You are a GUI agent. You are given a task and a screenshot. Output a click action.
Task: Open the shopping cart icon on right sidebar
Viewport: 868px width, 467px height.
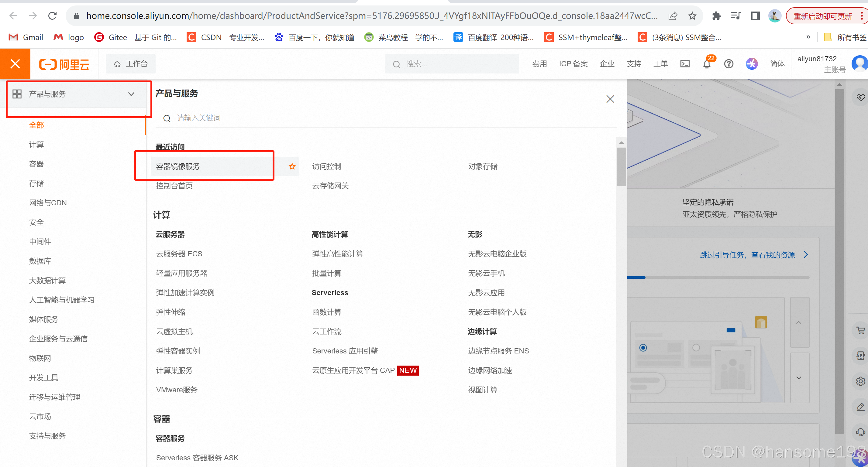click(x=861, y=330)
